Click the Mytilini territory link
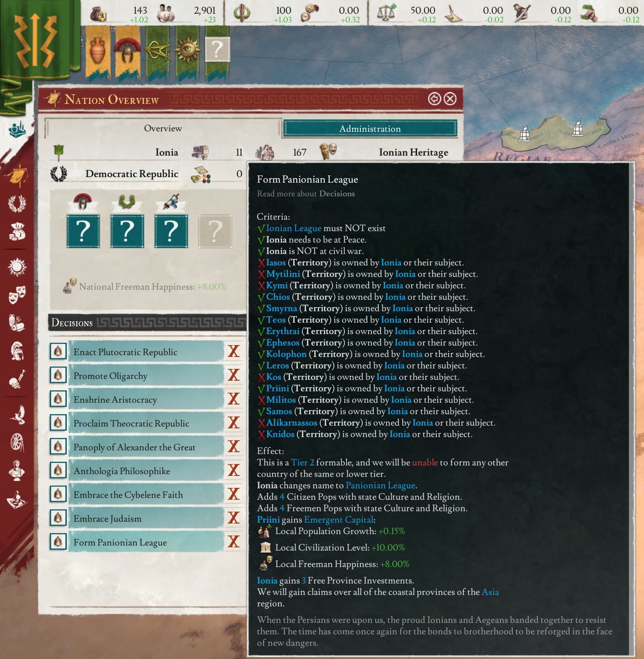 [x=283, y=274]
